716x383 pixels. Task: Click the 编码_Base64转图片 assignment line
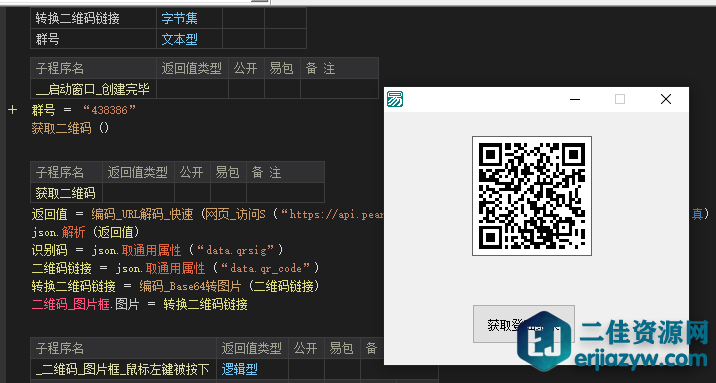click(x=175, y=286)
